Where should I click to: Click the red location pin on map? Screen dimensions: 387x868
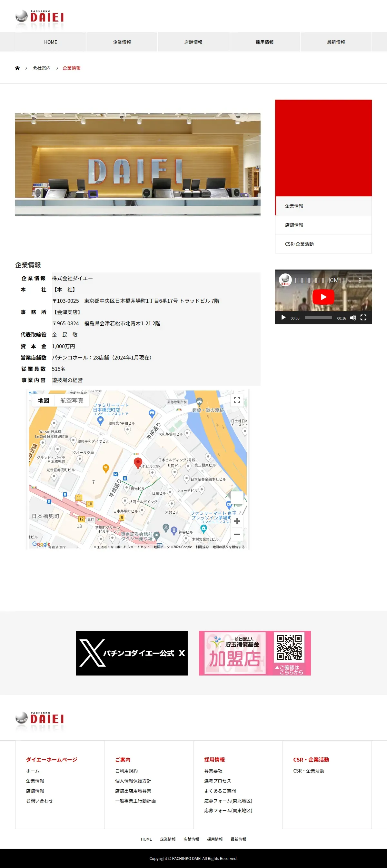[x=138, y=463]
